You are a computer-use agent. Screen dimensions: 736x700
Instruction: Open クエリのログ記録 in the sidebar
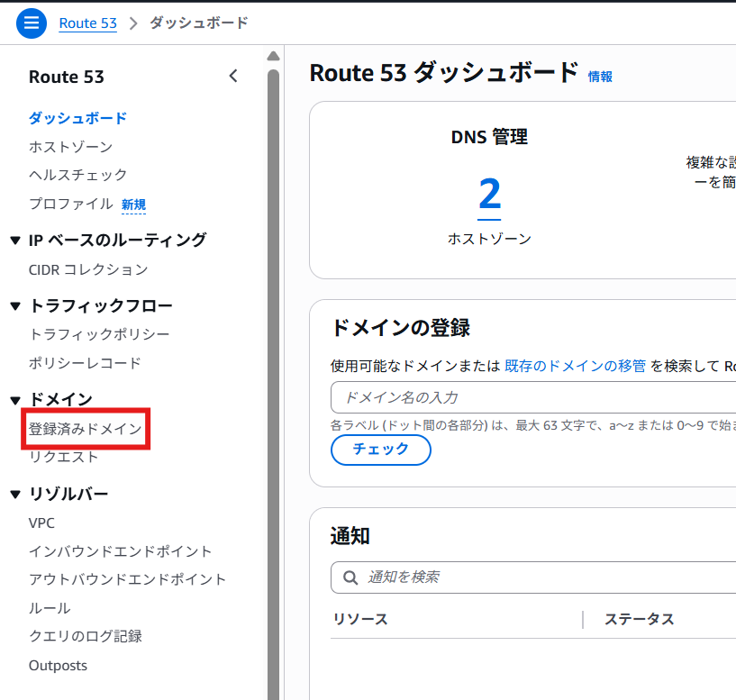85,636
